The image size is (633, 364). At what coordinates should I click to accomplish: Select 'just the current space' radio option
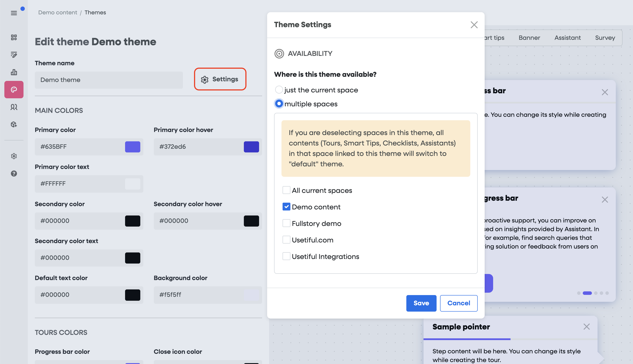279,90
